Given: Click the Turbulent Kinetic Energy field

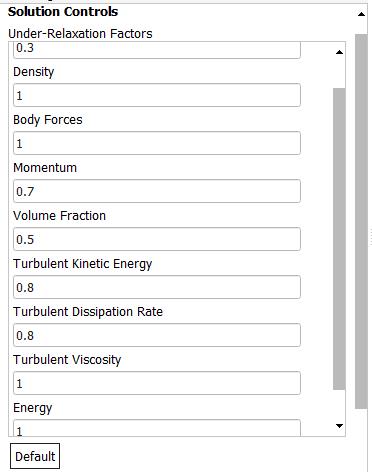Looking at the screenshot, I should point(157,287).
